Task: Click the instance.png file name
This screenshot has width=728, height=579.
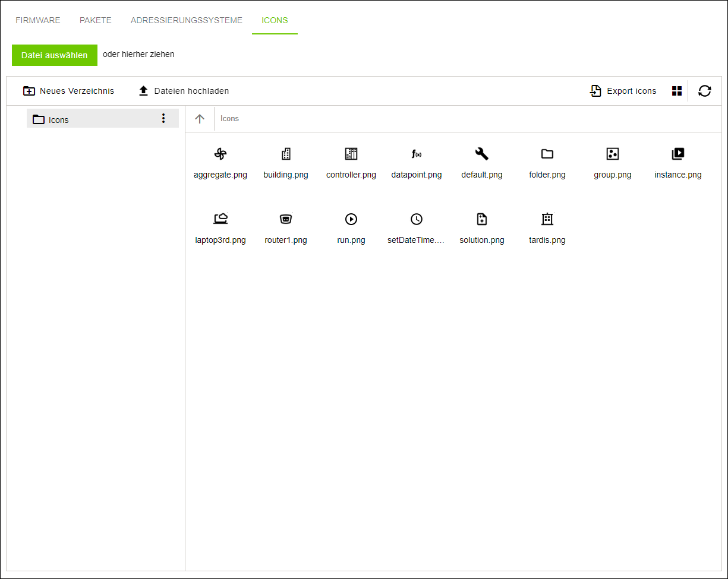Action: pyautogui.click(x=678, y=175)
